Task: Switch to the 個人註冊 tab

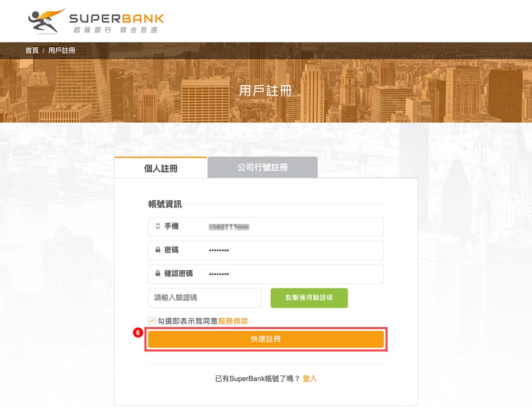Action: [x=161, y=168]
